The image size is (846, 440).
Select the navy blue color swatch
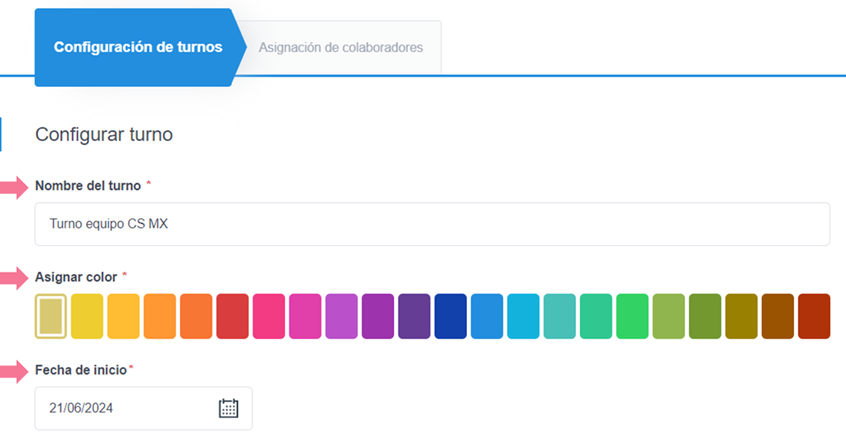coord(450,316)
